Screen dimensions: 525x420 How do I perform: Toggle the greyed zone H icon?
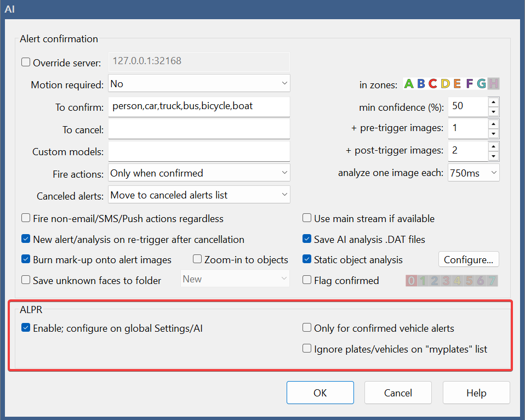494,84
